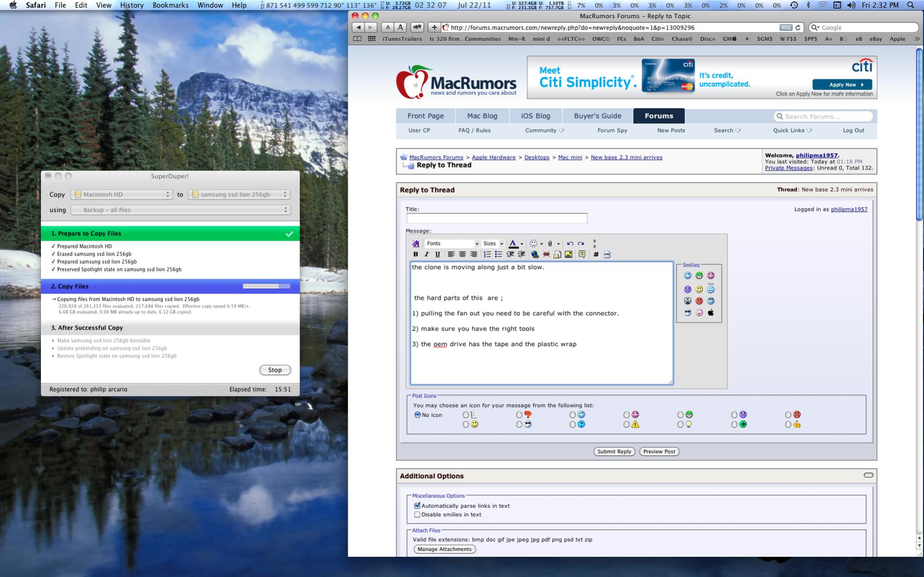The width and height of the screenshot is (924, 577).
Task: Click the Preview Post button
Action: [x=659, y=451]
